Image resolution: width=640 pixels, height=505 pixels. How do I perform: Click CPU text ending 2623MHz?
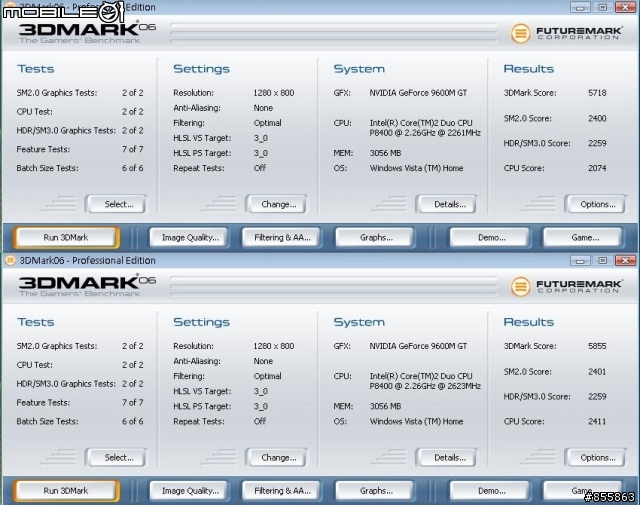coord(425,381)
